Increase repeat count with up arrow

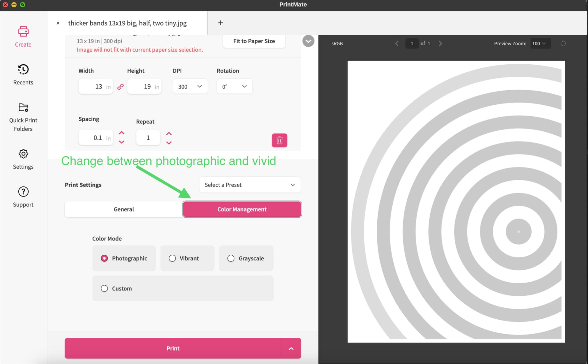(169, 134)
